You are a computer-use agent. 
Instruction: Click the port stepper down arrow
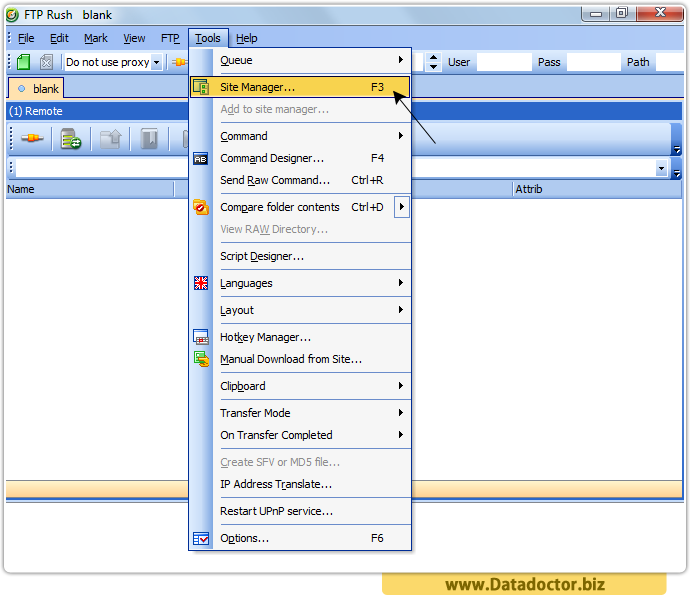[433, 67]
